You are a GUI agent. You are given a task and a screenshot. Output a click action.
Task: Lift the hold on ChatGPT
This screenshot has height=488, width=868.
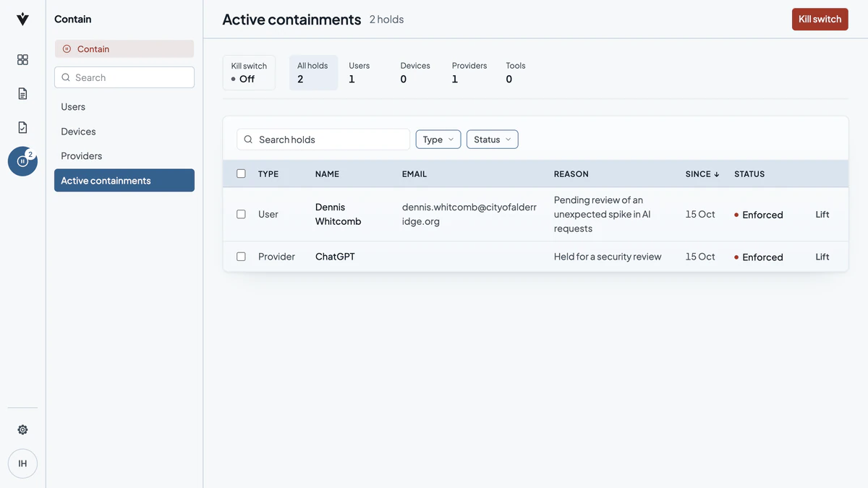point(822,257)
